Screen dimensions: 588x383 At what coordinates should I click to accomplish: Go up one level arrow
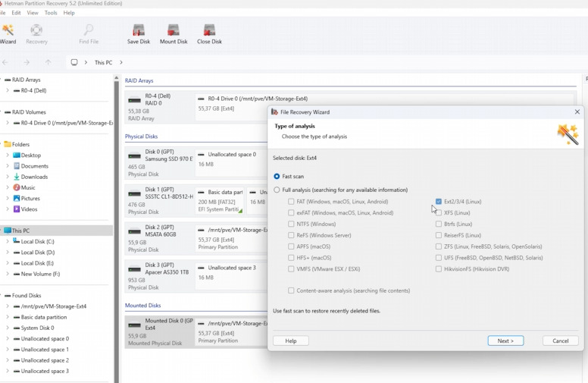tap(48, 62)
